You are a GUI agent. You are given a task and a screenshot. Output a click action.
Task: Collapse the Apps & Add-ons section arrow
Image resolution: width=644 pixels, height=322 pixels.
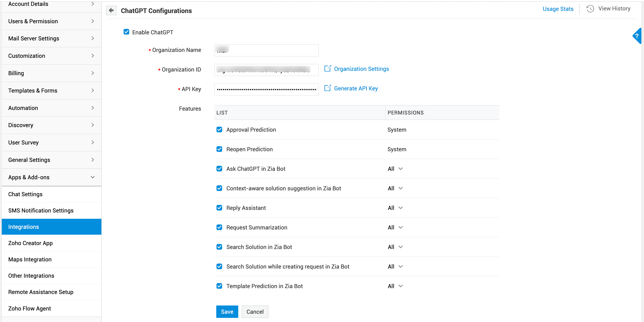(x=93, y=177)
